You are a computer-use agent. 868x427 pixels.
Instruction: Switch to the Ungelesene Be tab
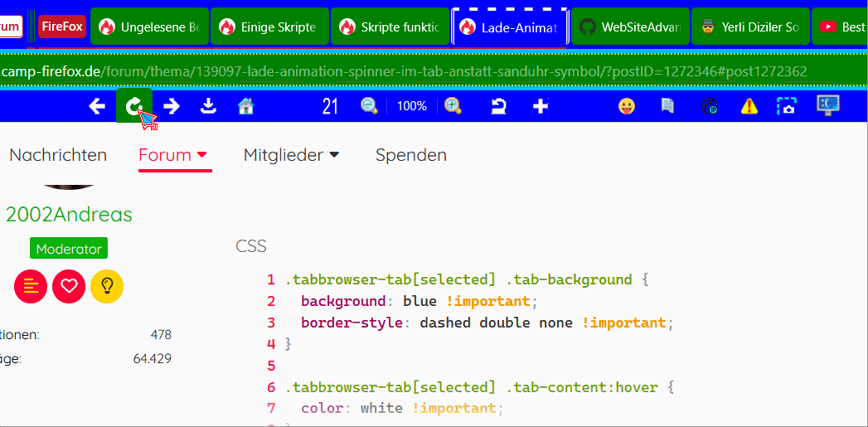(x=149, y=27)
